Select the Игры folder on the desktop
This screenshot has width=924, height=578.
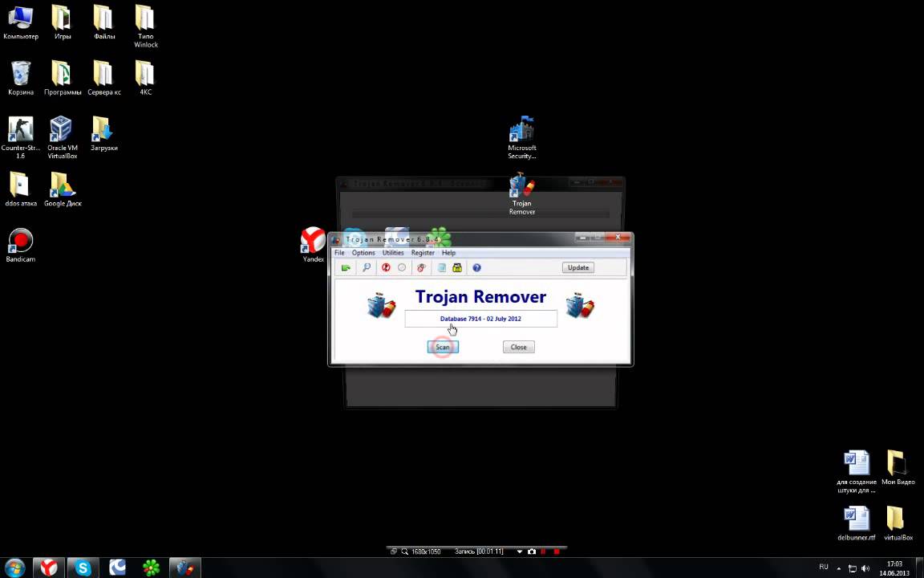pyautogui.click(x=63, y=22)
